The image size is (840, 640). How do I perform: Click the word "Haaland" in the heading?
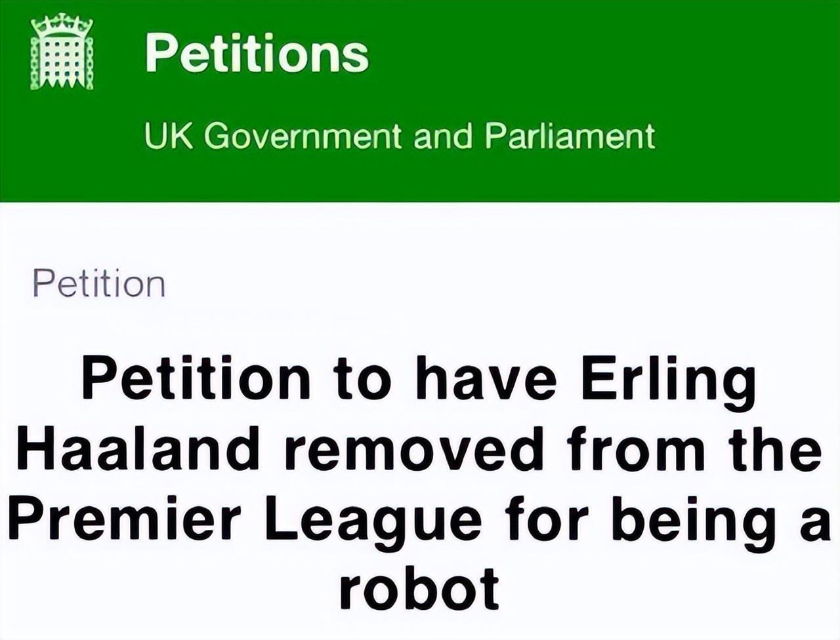point(139,450)
